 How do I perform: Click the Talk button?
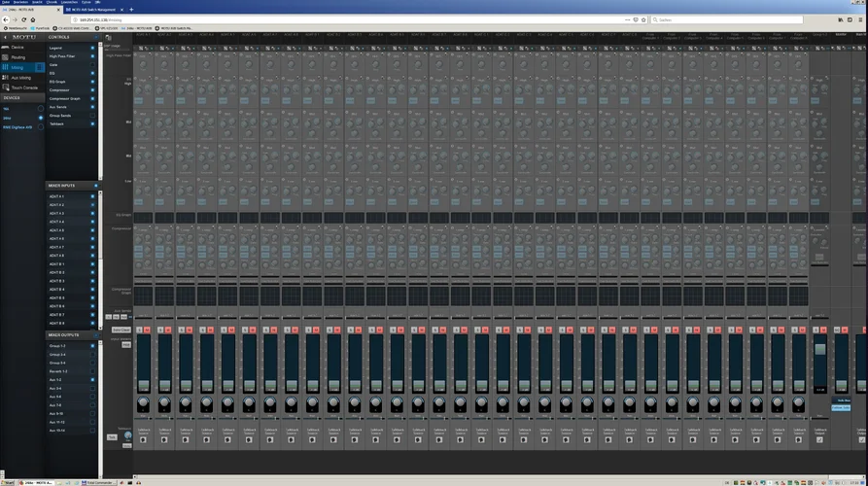point(111,436)
